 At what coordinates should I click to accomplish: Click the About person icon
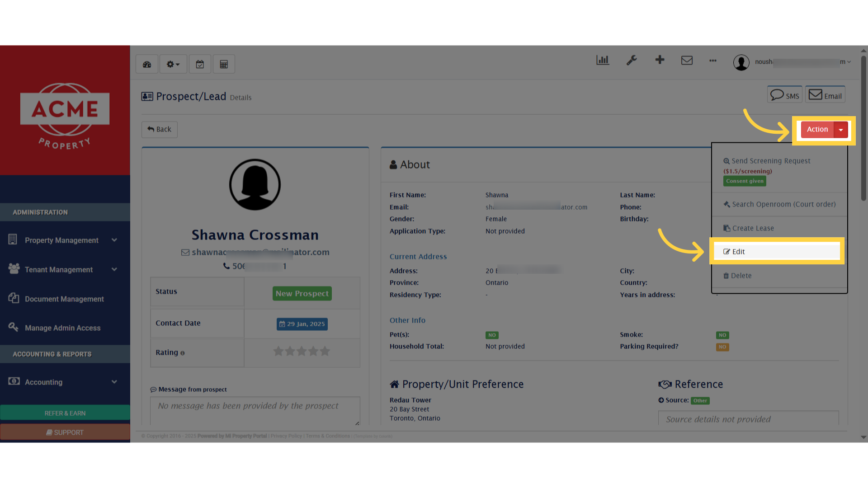[393, 164]
